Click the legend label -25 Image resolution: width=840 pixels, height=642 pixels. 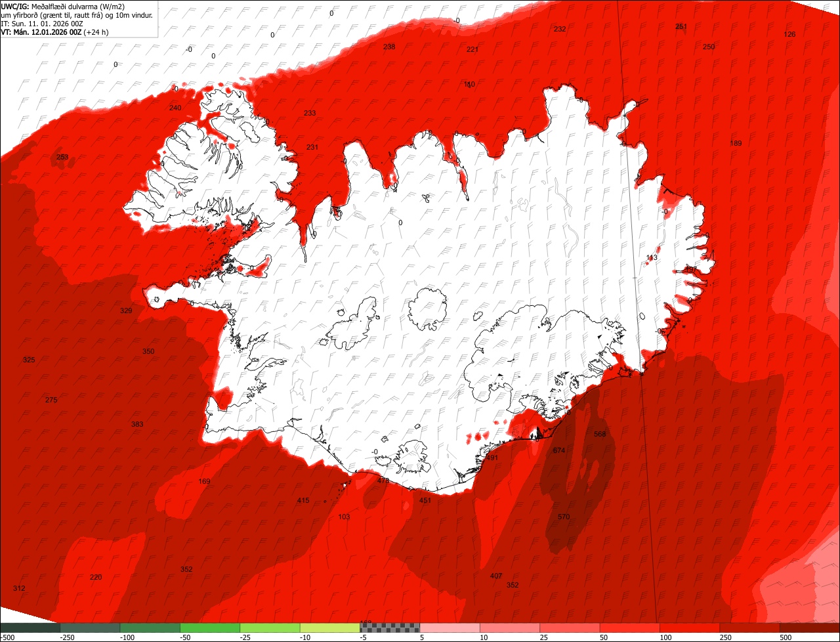pos(246,637)
